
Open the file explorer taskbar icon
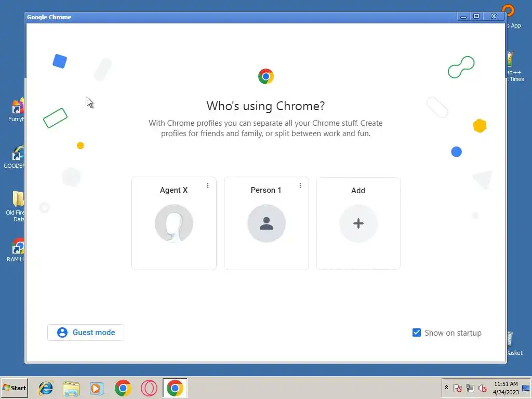71,388
